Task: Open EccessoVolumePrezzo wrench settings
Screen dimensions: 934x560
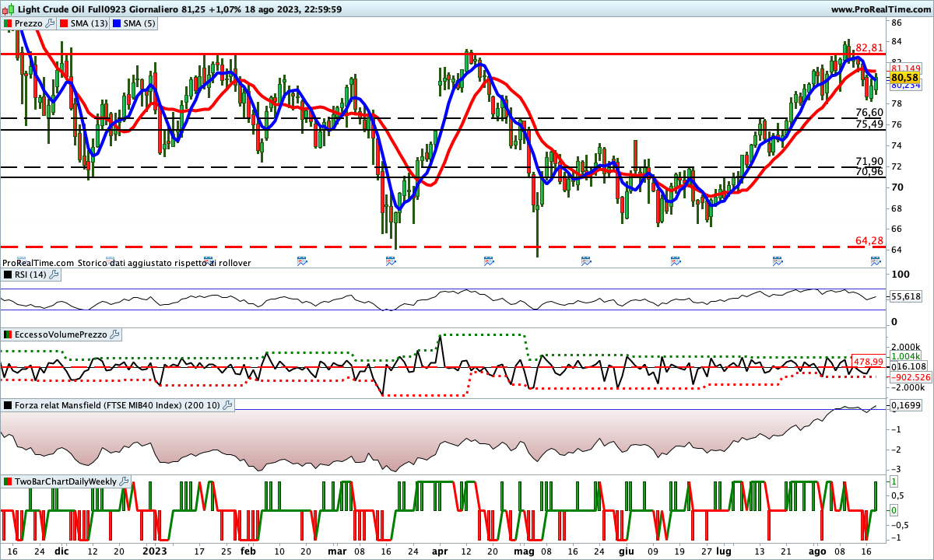Action: pyautogui.click(x=115, y=334)
